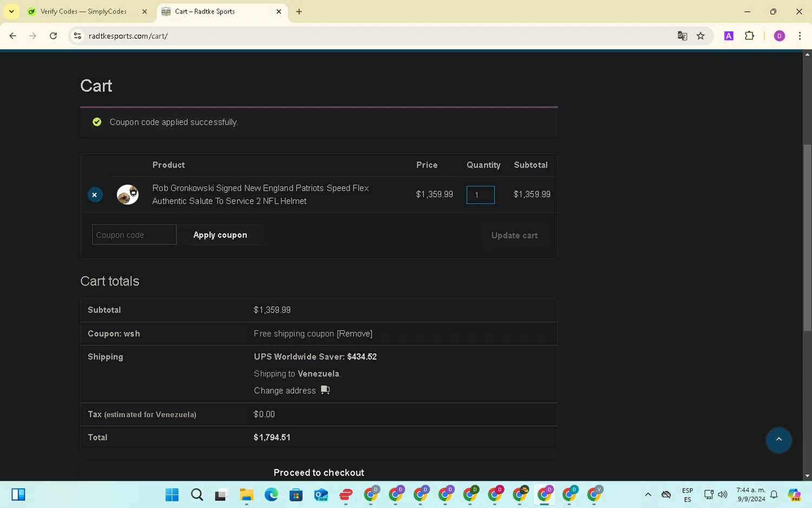The image size is (812, 508).
Task: Launch File Explorer from the taskbar
Action: 246,494
